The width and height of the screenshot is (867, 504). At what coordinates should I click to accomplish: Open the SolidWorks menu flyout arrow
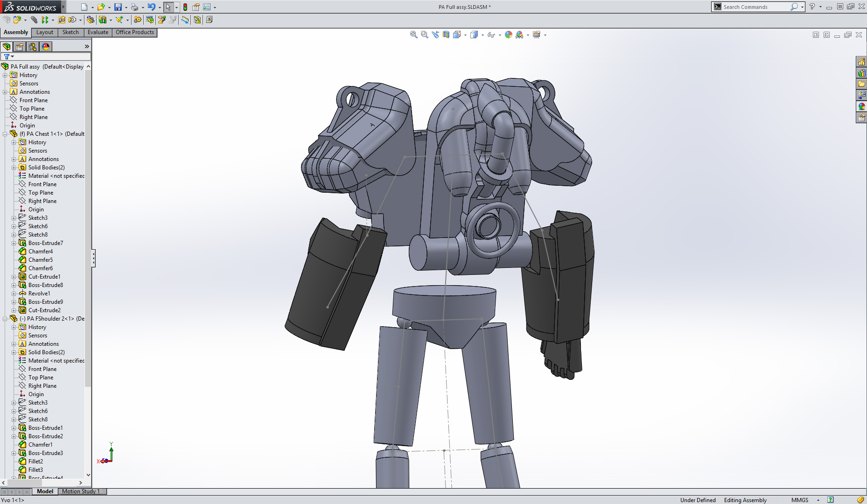pyautogui.click(x=63, y=7)
